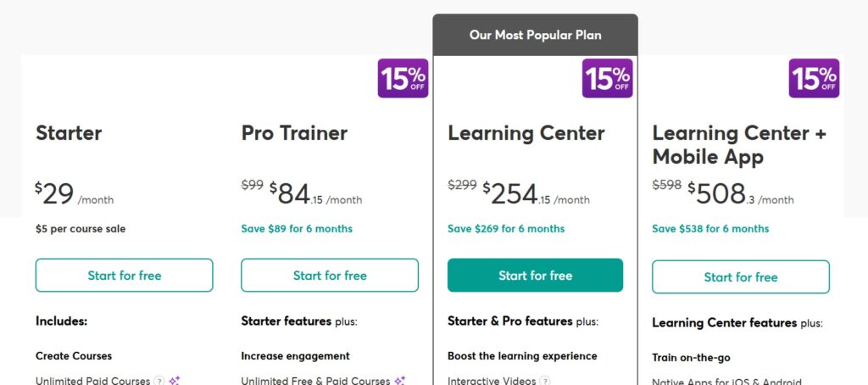Viewport: 868px width, 385px height.
Task: Click Save $538 for 6 months text
Action: click(x=710, y=229)
